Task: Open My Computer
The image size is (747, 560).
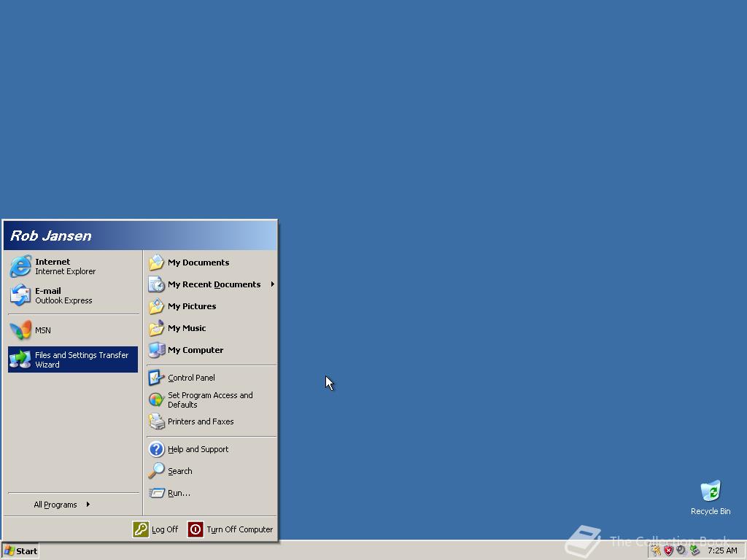Action: 212,350
